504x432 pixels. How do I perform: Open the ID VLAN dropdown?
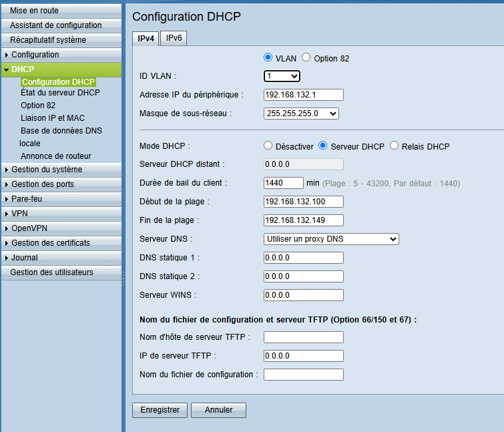coord(282,76)
